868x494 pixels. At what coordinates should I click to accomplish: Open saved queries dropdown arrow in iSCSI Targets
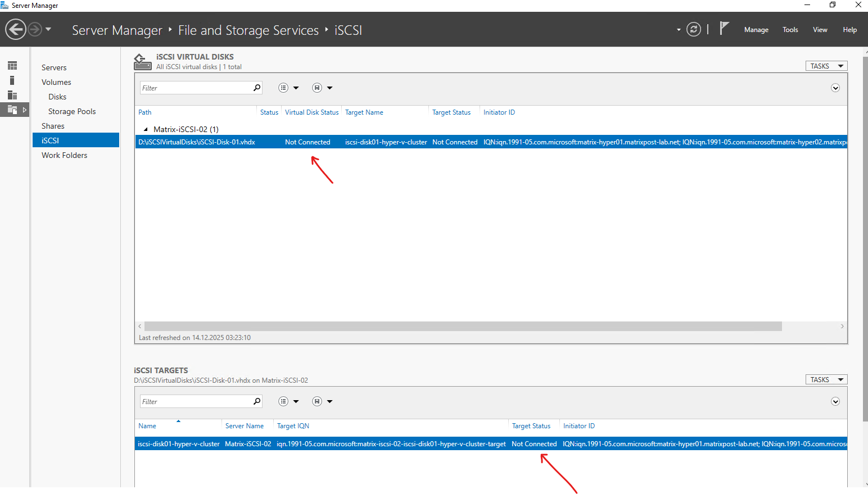[330, 401]
